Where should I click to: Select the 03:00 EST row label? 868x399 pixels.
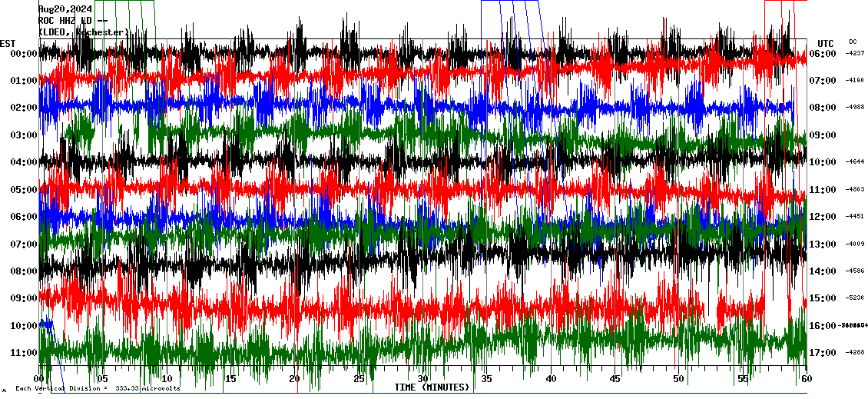tap(25, 135)
